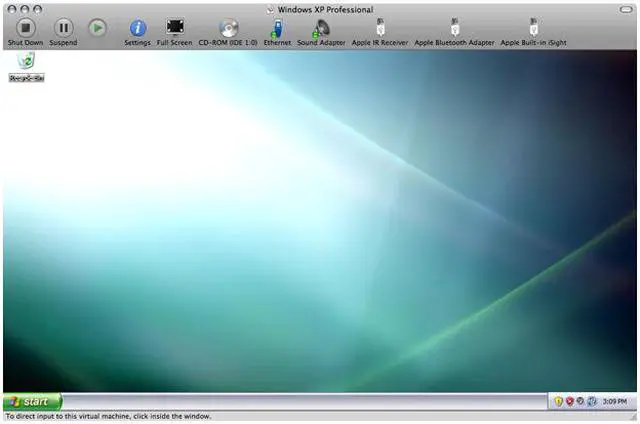Screen dimensions: 640x424
Task: Click the window resize grip corner
Action: coord(633,417)
